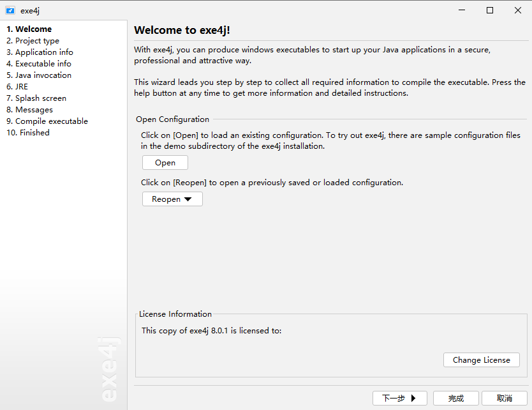The image size is (532, 410).
Task: Go to Project type step
Action: pyautogui.click(x=33, y=41)
